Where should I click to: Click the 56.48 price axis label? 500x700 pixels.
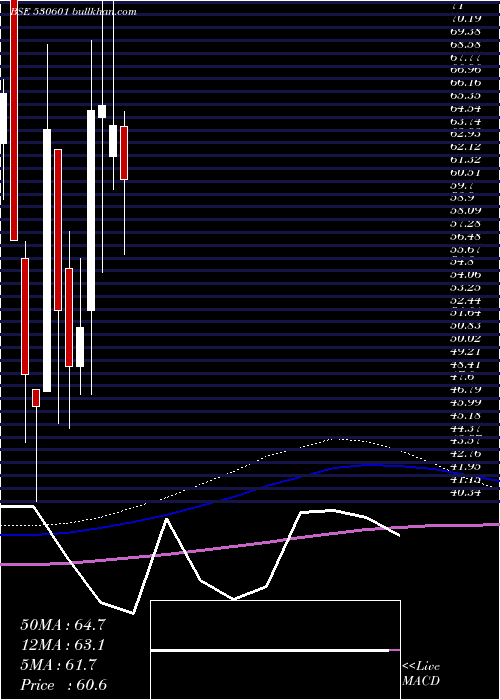[465, 237]
